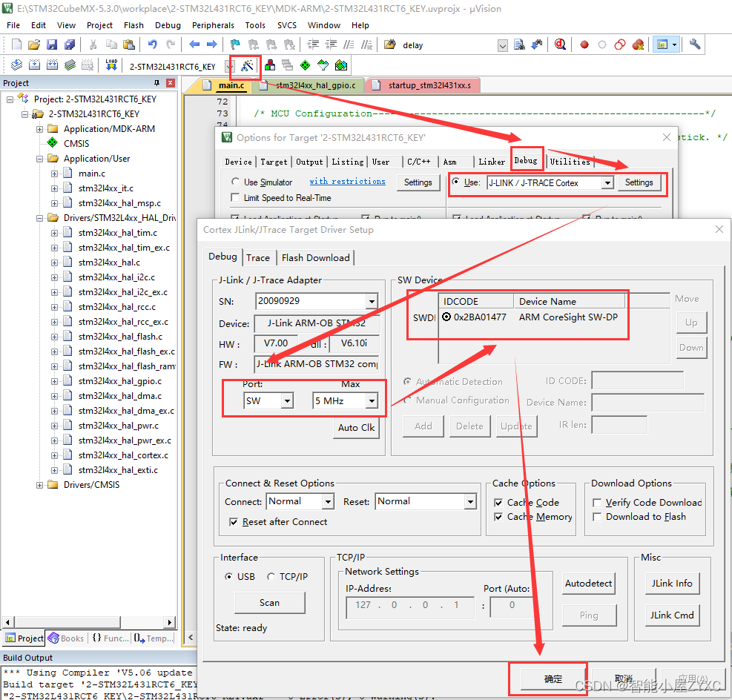Click the Rebuild all target files icon
Viewport: 732px width, 700px height.
pyautogui.click(x=52, y=65)
